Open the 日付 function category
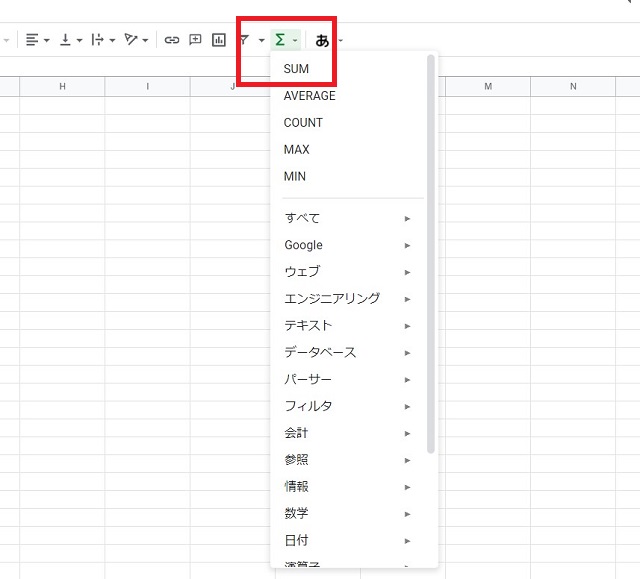The image size is (640, 579). point(349,541)
